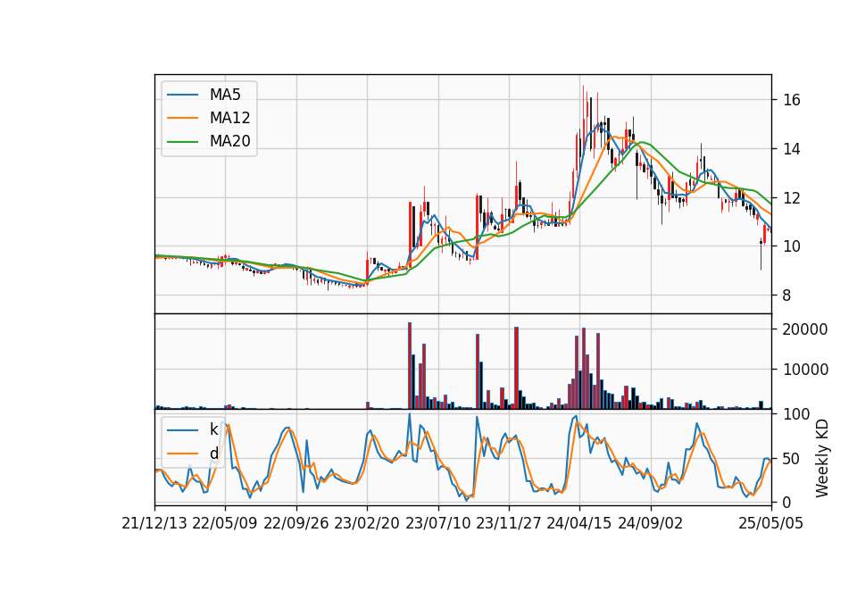
Task: Click the 21/12/13 date label
Action: point(154,523)
